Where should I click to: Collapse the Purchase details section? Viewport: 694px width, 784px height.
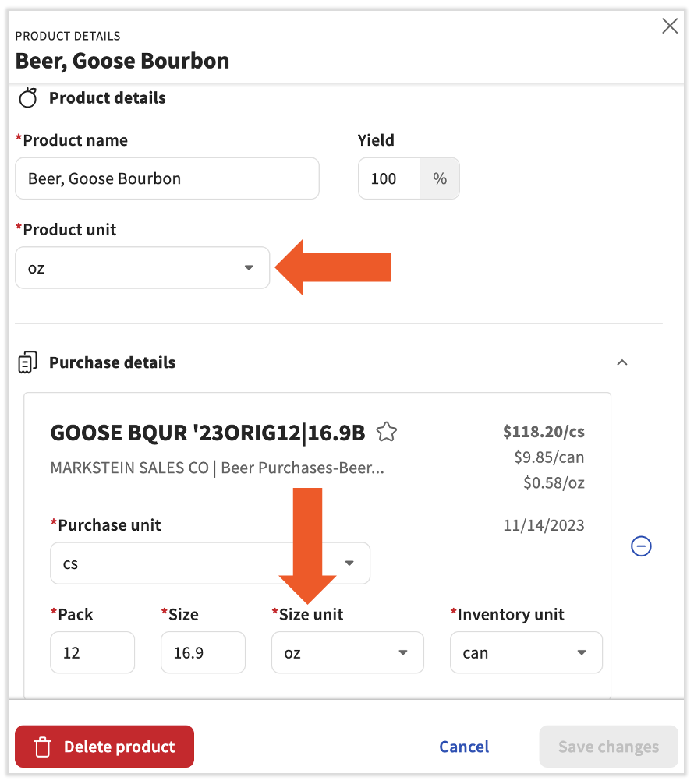pyautogui.click(x=621, y=362)
